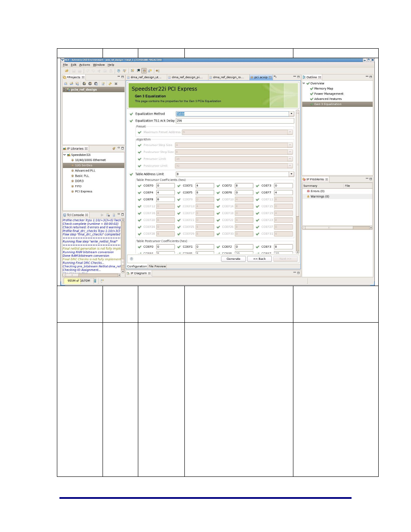Screen dimensions: 411x532
Task: Collapse the Overview node in Outline
Action: (304, 83)
